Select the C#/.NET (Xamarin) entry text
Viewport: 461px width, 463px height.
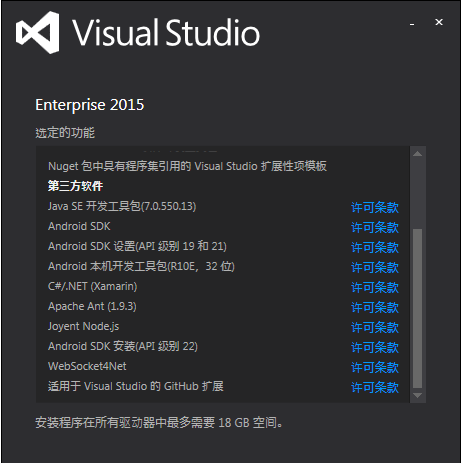(93, 286)
